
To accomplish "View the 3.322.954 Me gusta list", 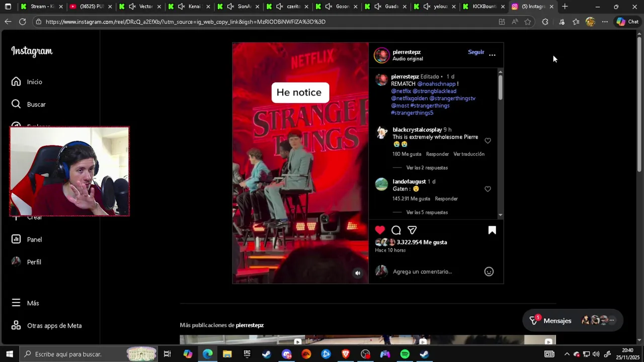I will (422, 242).
